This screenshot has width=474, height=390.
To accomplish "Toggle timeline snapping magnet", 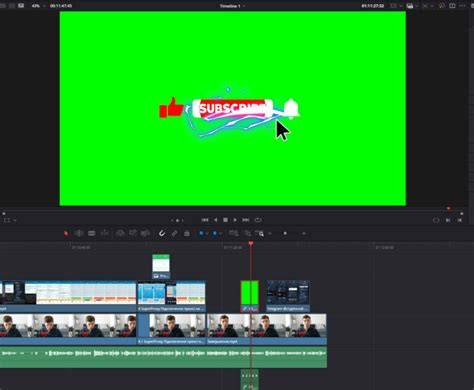I will [x=162, y=233].
